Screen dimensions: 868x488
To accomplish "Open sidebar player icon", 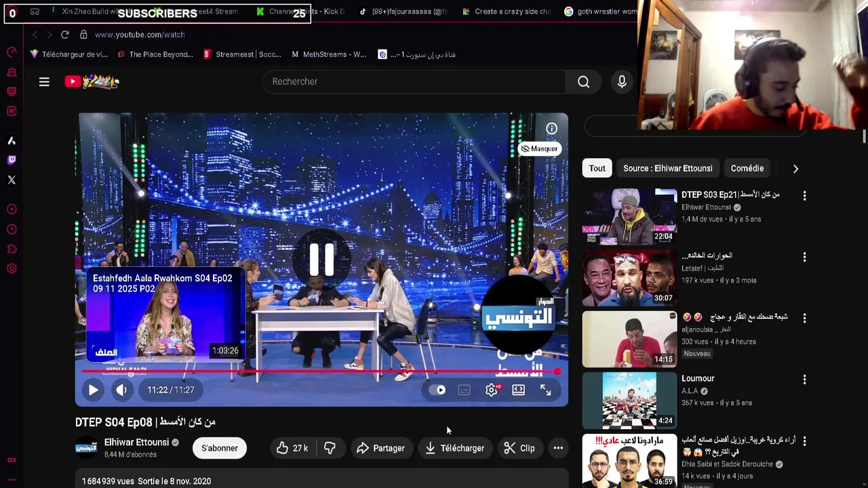I will [x=12, y=209].
